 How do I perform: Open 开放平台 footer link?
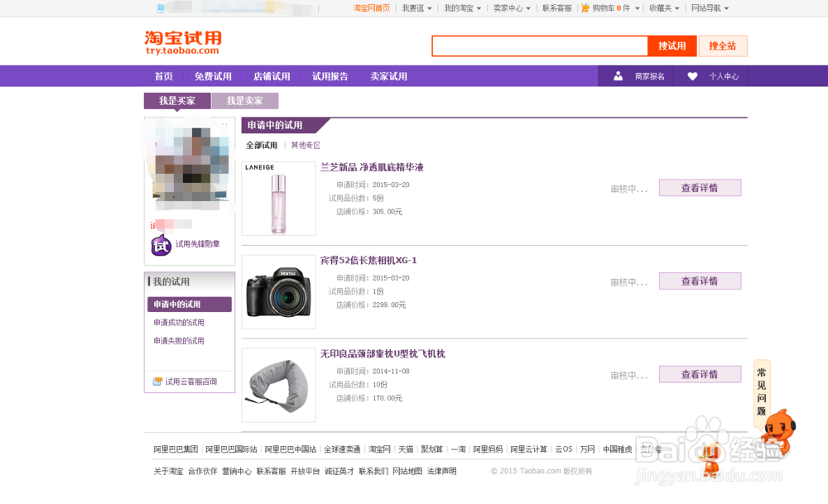click(306, 471)
